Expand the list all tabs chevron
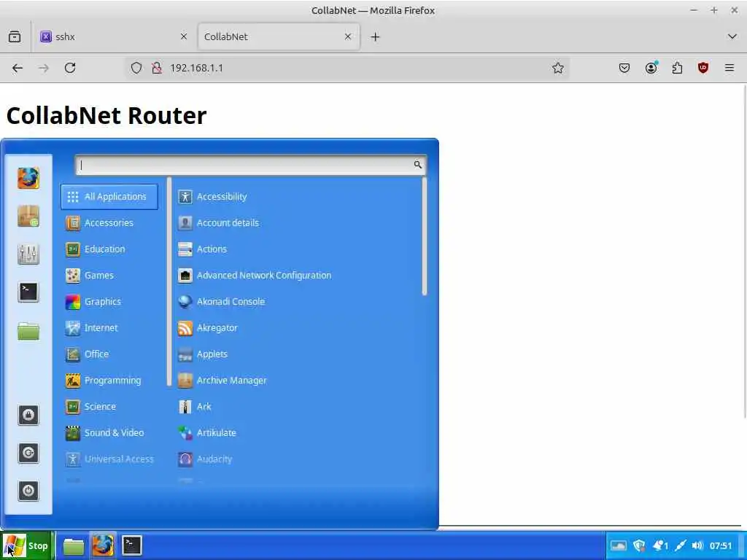The width and height of the screenshot is (747, 560). coord(732,36)
